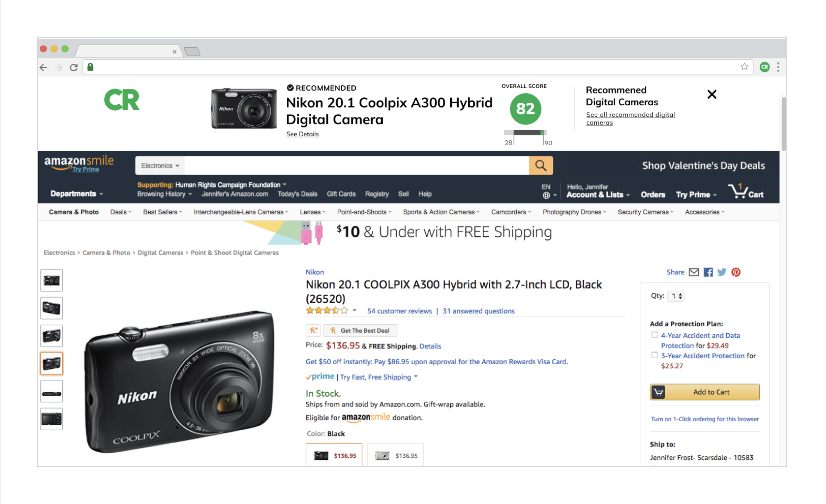Screen dimensions: 826x504
Task: Check 3-Year Accident Protection plan
Action: tap(655, 355)
